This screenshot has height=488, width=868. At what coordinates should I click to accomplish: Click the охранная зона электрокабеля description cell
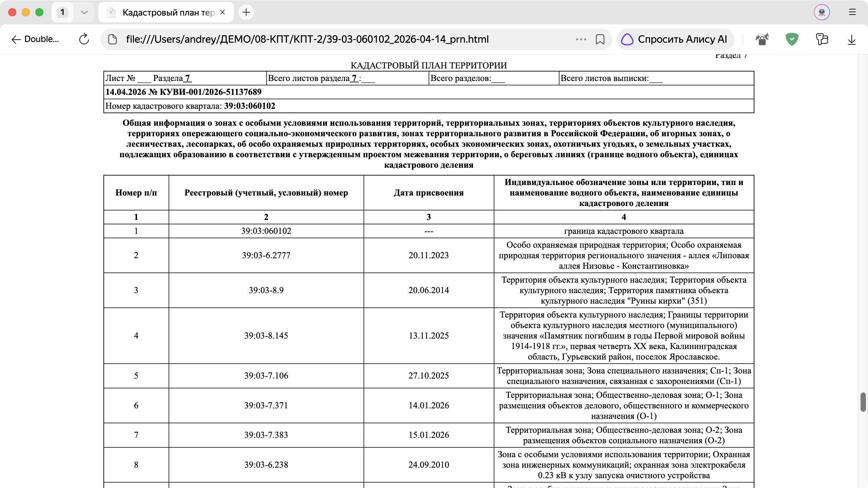(624, 465)
